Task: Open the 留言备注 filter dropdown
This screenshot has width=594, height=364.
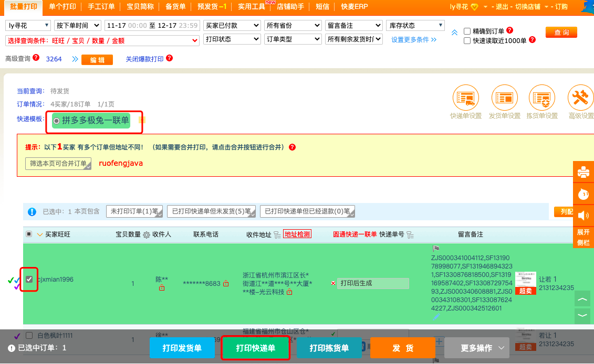Action: point(354,25)
